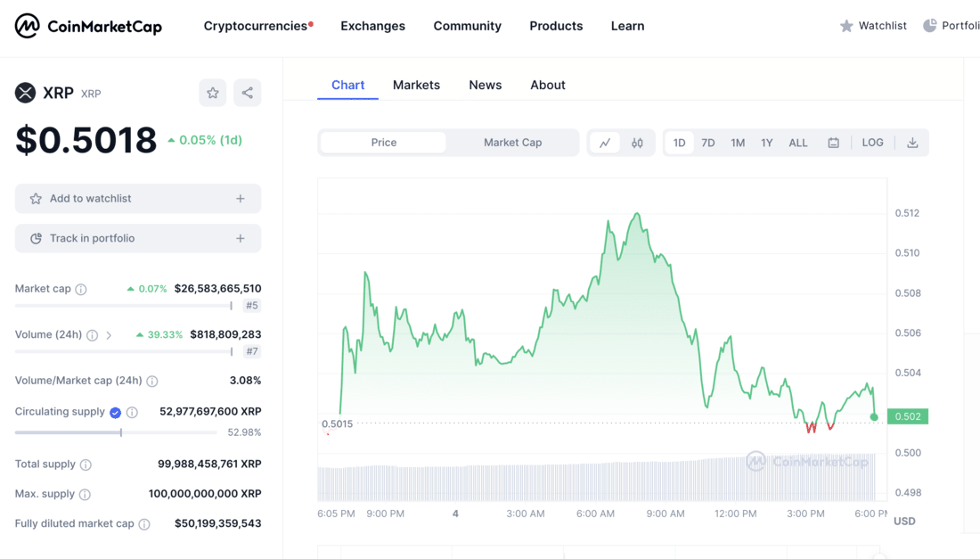Viewport: 980px width, 559px height.
Task: Click the Market cap info icon
Action: tap(81, 289)
